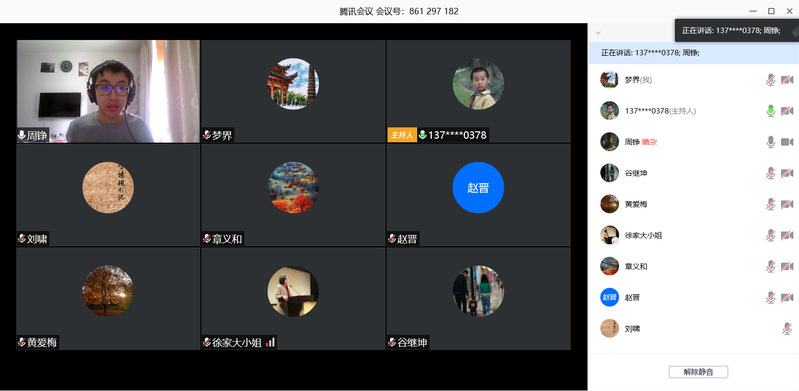Click 刘啸's muted microphone icon in list

point(787,329)
